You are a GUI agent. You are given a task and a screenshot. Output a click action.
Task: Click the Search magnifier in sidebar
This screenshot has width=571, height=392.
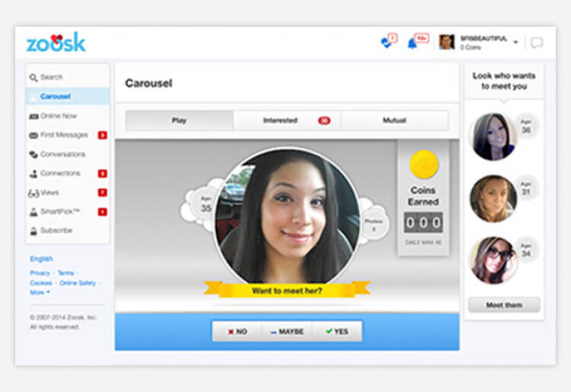[x=33, y=77]
